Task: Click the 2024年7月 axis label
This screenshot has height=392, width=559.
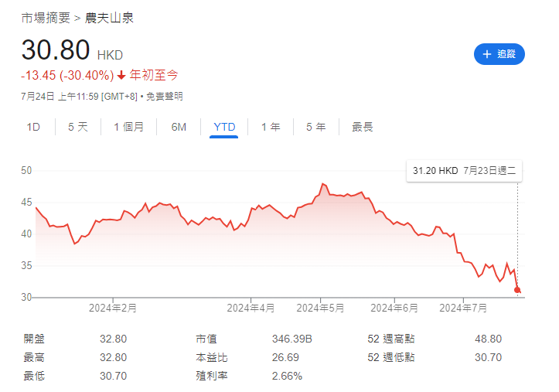Action: [463, 308]
